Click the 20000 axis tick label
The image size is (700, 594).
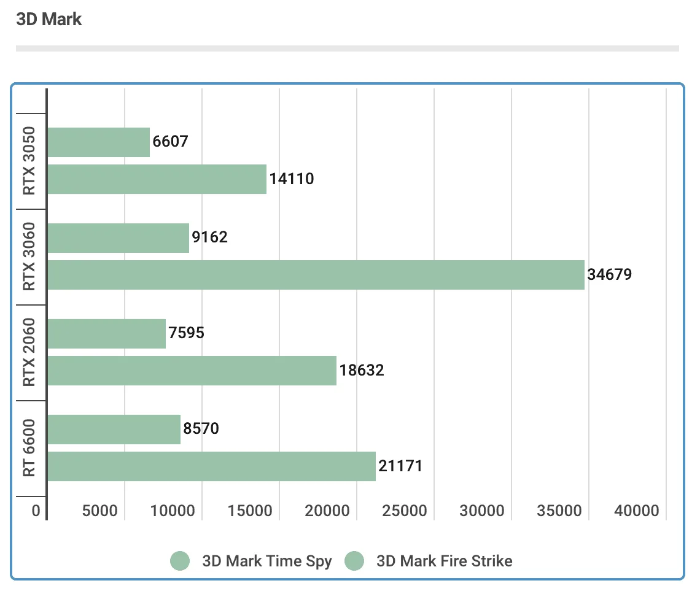(327, 511)
